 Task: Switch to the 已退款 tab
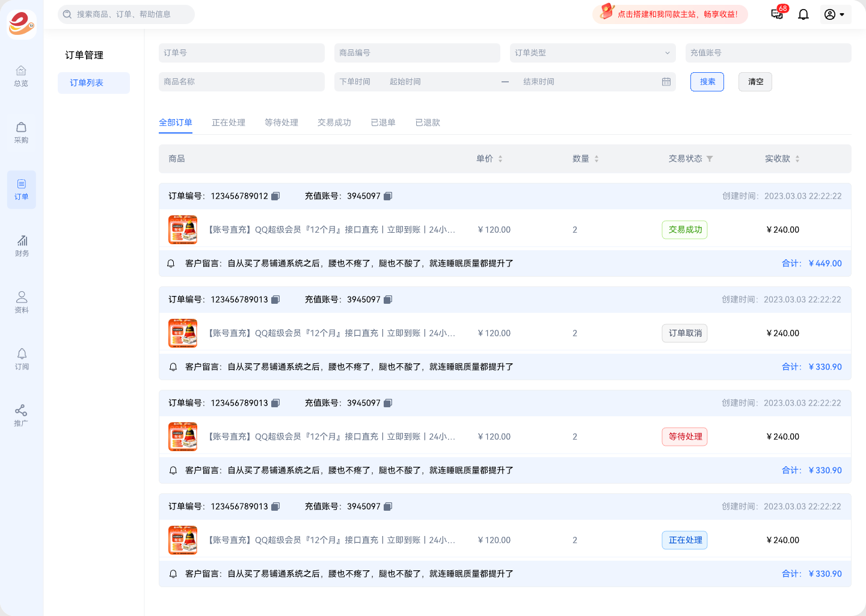pyautogui.click(x=428, y=123)
